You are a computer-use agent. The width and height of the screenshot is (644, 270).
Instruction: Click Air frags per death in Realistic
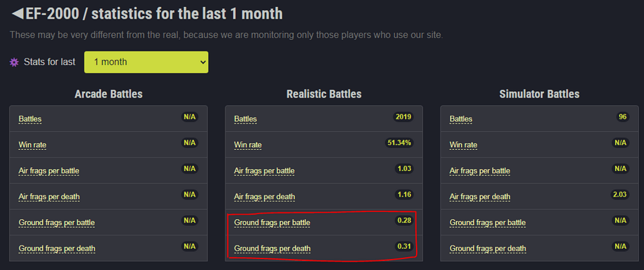pyautogui.click(x=264, y=197)
